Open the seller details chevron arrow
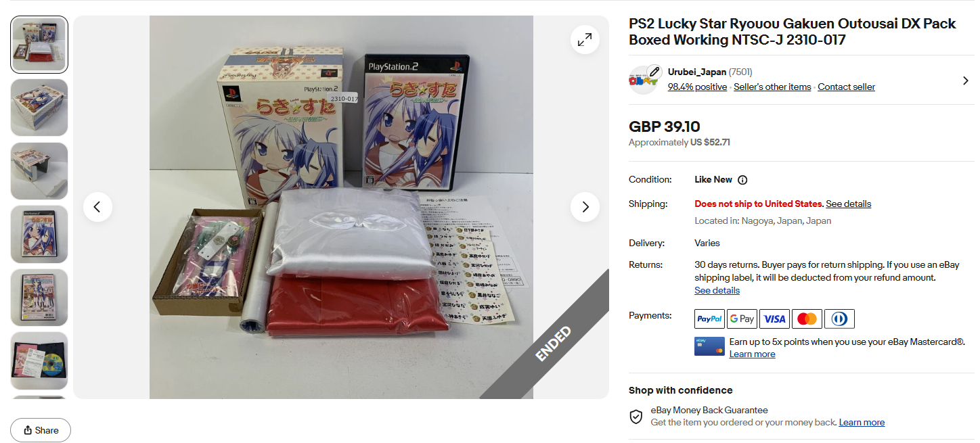 point(965,80)
